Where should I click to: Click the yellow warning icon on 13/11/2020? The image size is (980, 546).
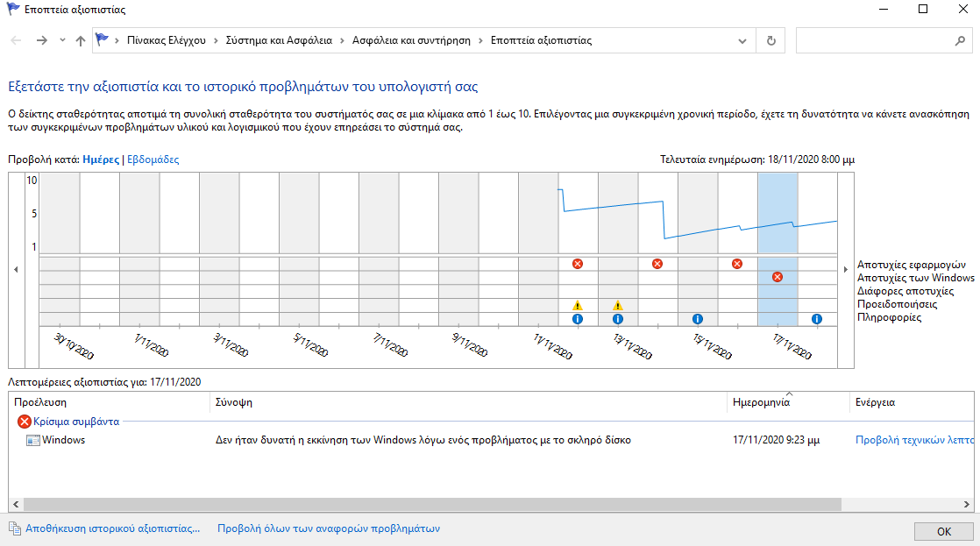coord(617,305)
